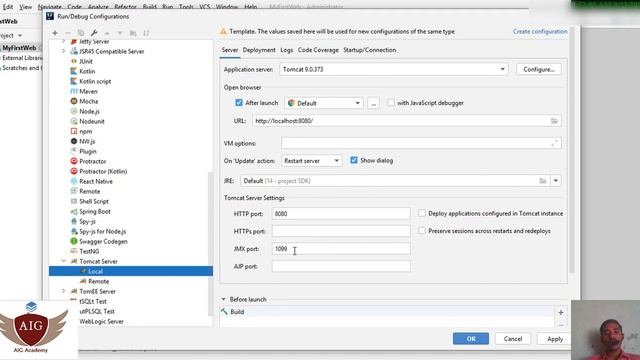Click the browser ellipsis (...) button
640x360 pixels.
tap(373, 103)
